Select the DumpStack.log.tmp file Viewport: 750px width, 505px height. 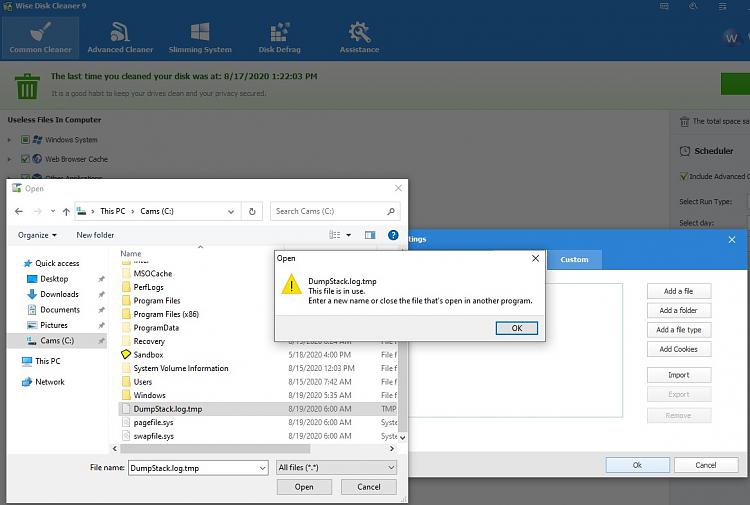258,409
